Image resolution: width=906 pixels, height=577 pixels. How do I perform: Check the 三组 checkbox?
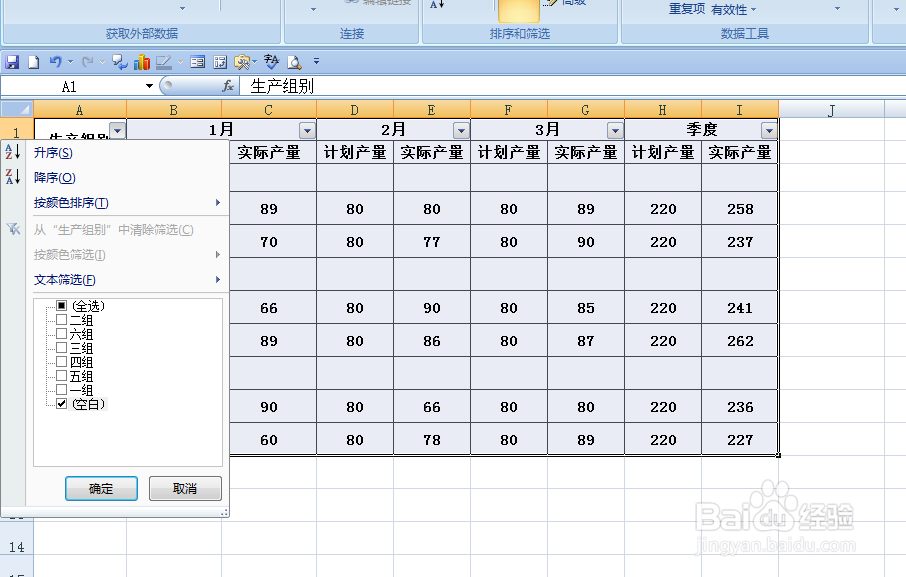(x=62, y=348)
